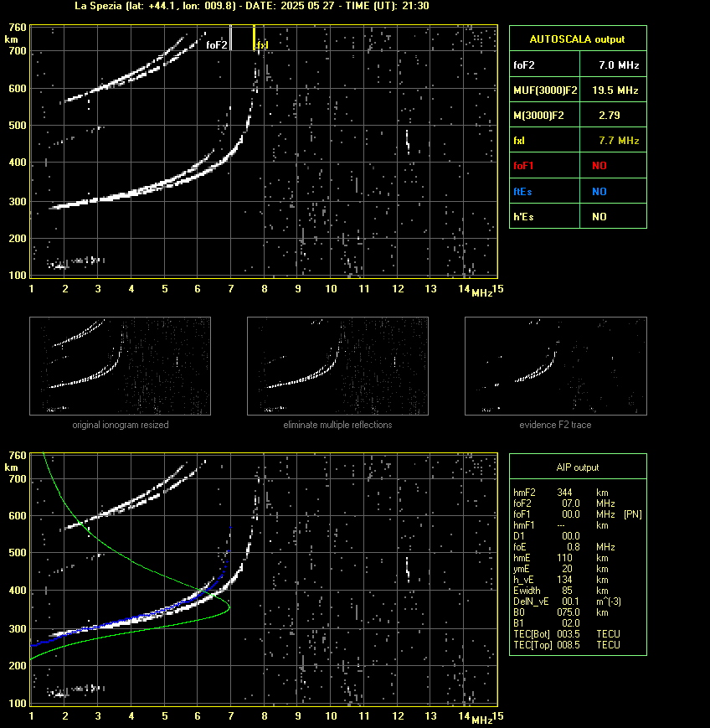
Task: Click the '[PN]' flag beside foF1
Action: tap(633, 514)
